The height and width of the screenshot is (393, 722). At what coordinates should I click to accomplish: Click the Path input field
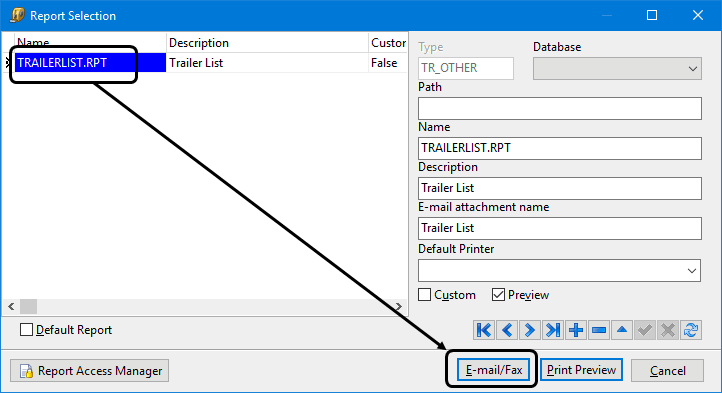tap(560, 108)
